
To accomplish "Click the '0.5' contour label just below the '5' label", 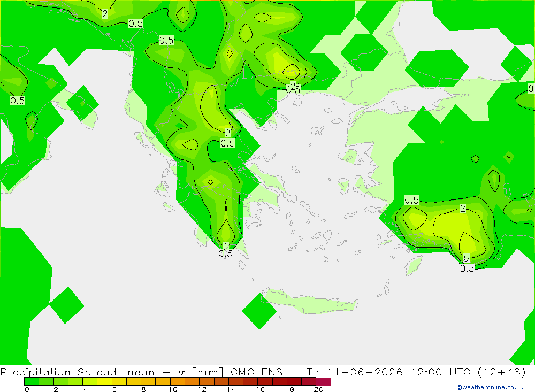I will [467, 268].
